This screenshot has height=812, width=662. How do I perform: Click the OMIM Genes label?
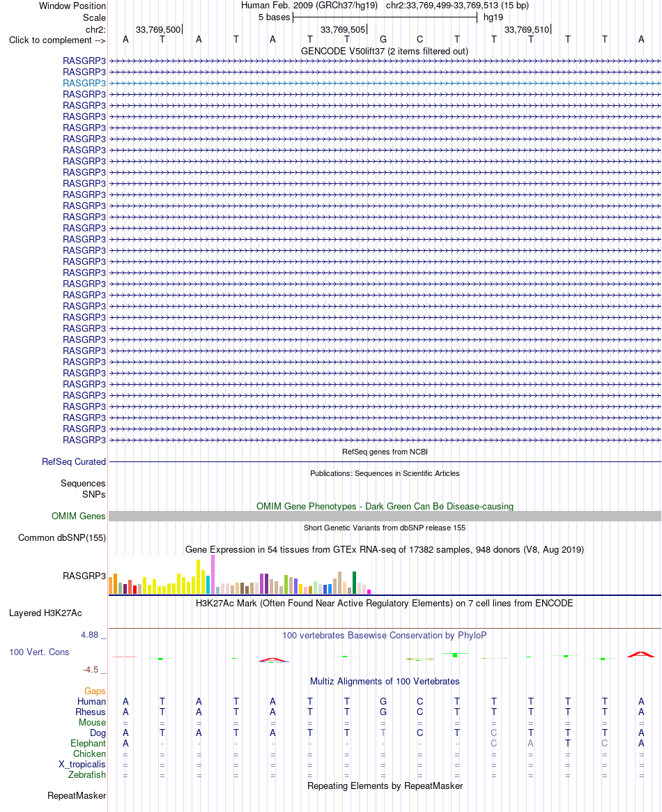(78, 516)
